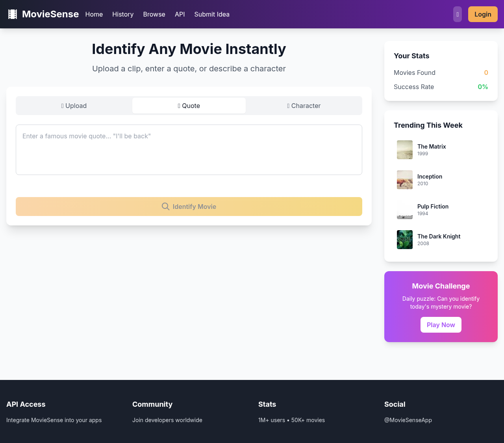Click the movie quote text field

(x=189, y=150)
